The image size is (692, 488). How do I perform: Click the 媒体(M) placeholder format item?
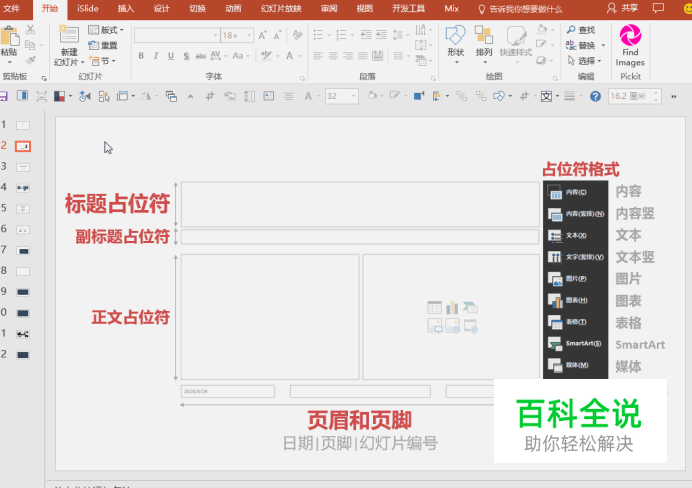pos(575,365)
